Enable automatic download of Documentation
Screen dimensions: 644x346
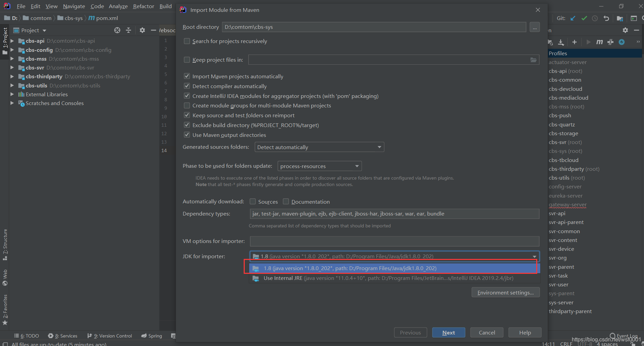click(286, 202)
